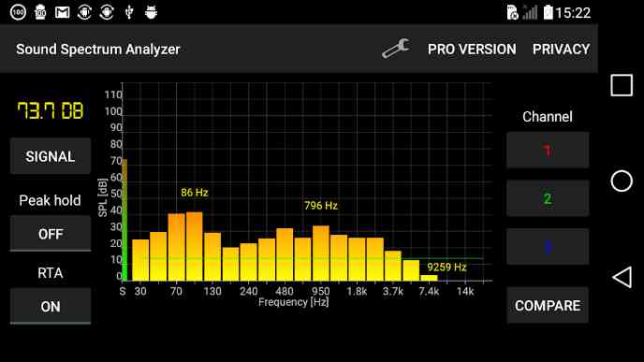Click the SIGNAL button
644x362 pixels.
51,156
